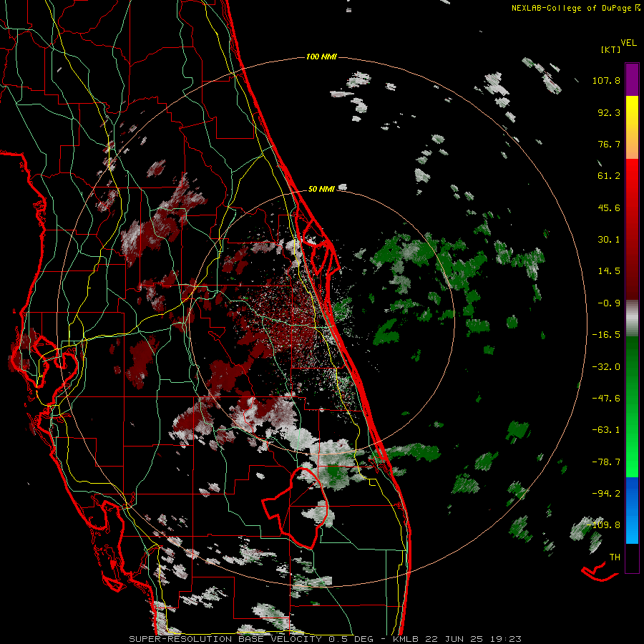Click the NEXLAB-College of DuPage label

(575, 8)
